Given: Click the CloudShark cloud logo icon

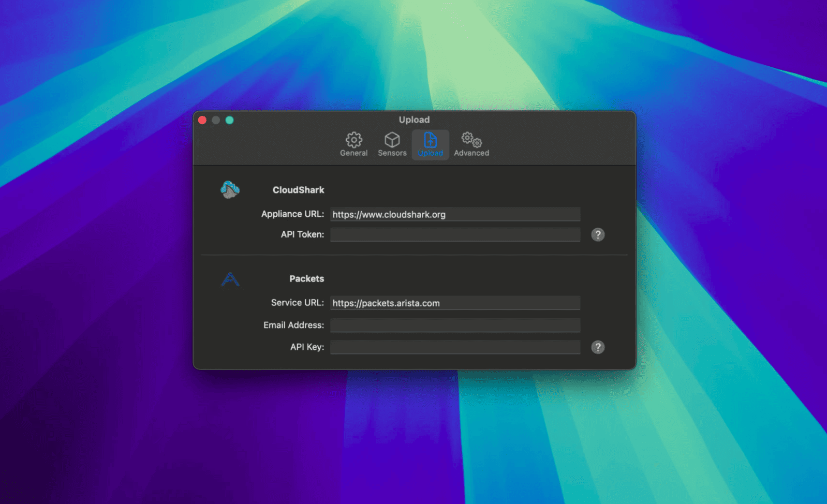Looking at the screenshot, I should [x=230, y=190].
